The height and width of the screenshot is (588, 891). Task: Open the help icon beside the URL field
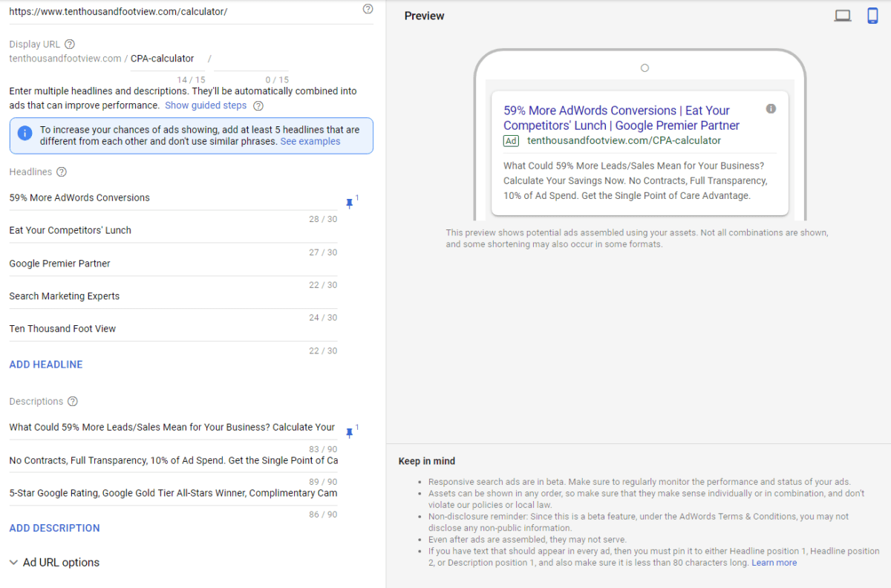368,9
